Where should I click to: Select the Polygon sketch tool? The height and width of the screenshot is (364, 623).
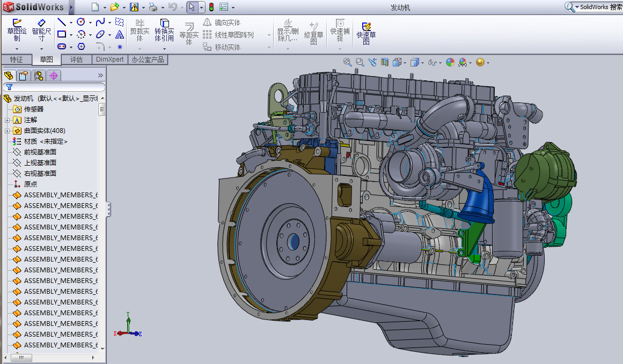(x=81, y=47)
